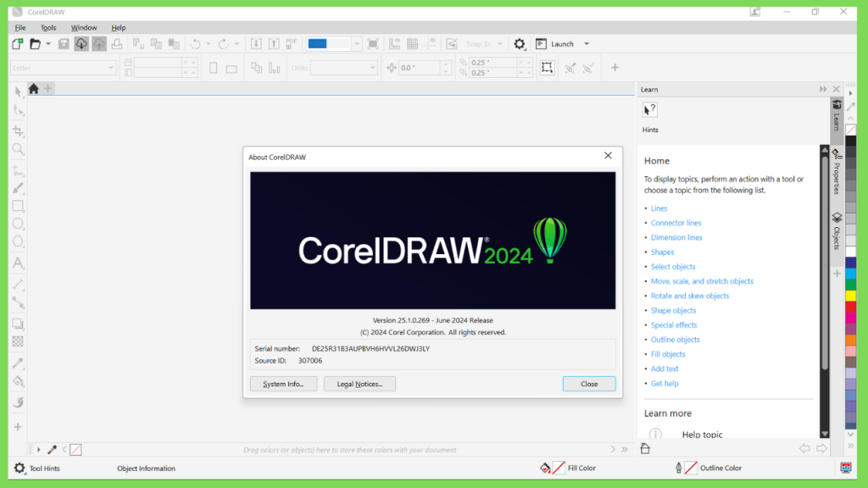
Task: Click the Launch button in toolbar
Action: 556,44
